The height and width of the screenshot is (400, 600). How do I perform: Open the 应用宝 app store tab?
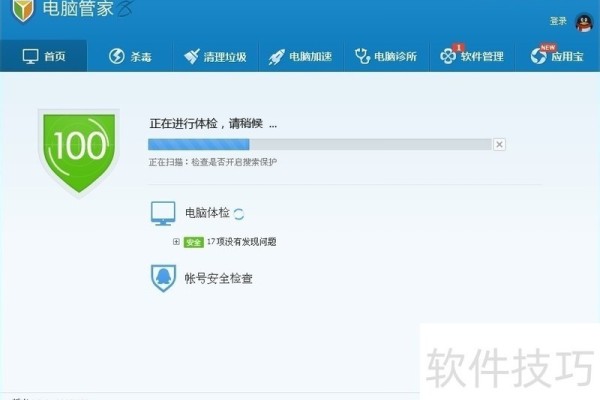click(x=557, y=56)
